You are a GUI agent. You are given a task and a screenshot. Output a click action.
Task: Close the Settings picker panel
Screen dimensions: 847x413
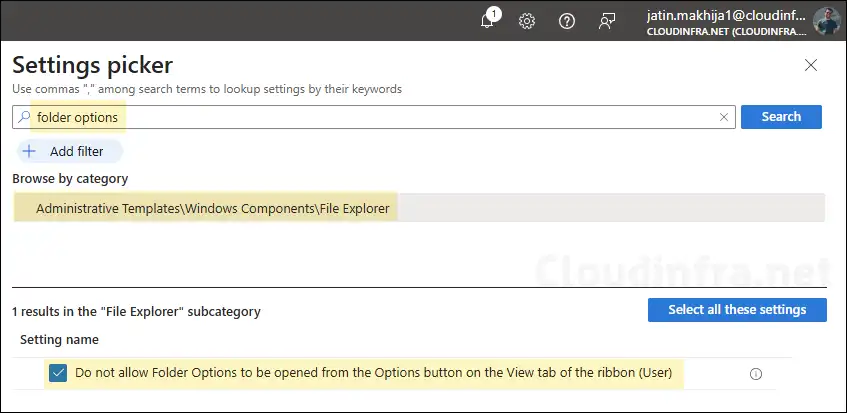[x=811, y=65]
